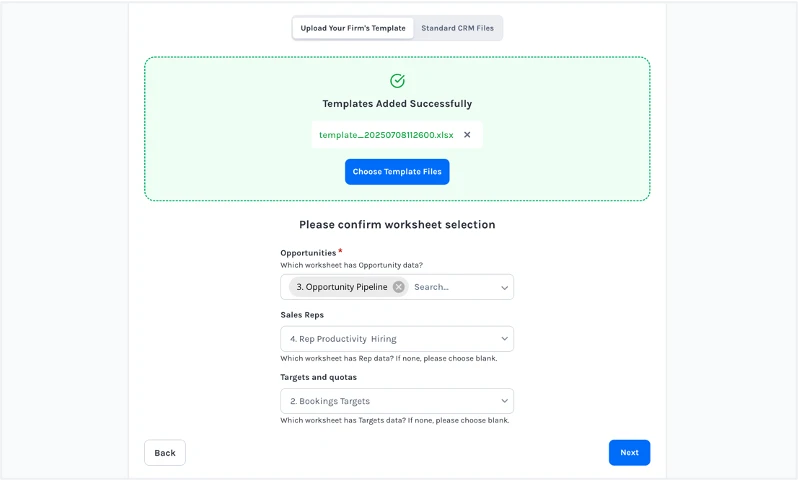Open the template_20250708112600.xlsx file name
The height and width of the screenshot is (480, 798).
(x=386, y=135)
